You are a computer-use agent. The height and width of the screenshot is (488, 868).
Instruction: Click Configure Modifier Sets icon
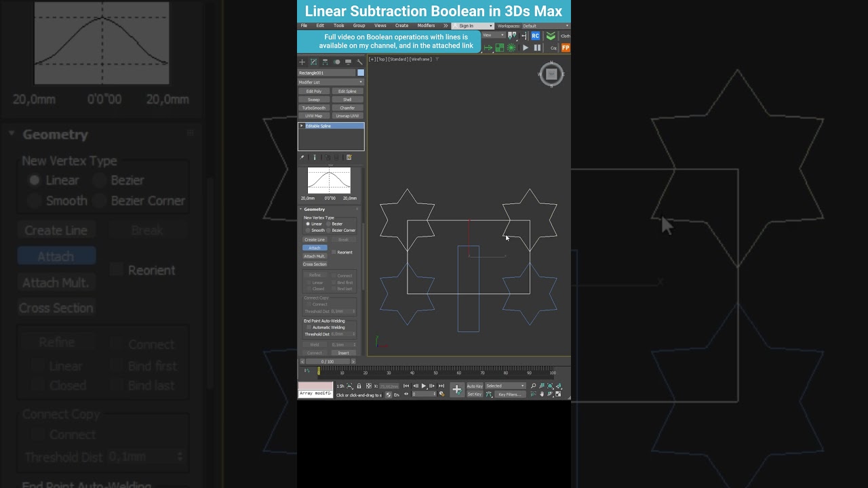click(x=349, y=157)
